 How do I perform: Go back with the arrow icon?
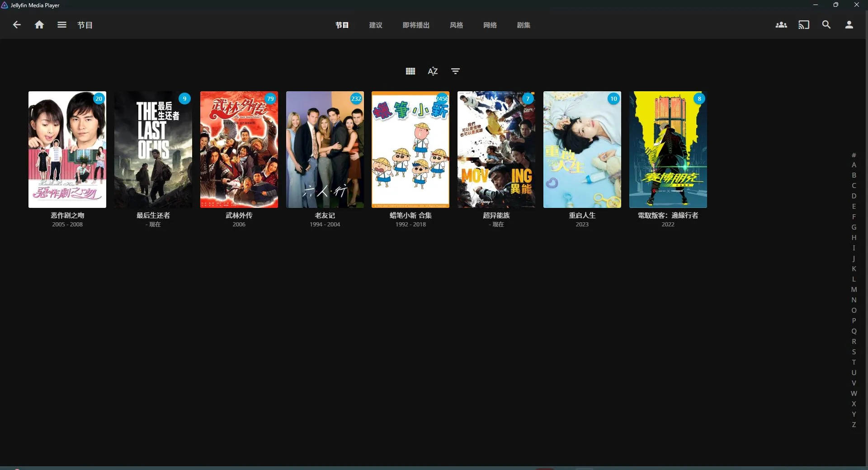point(17,25)
